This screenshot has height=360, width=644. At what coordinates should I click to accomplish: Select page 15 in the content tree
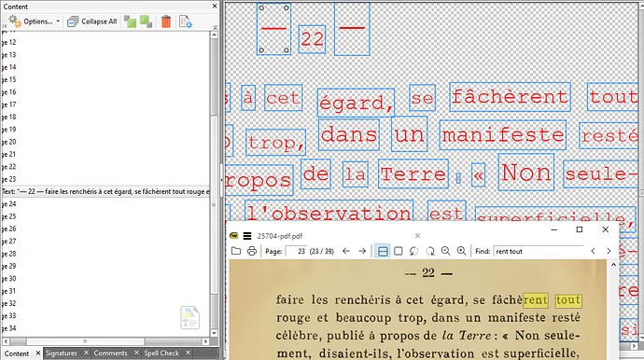tap(8, 79)
